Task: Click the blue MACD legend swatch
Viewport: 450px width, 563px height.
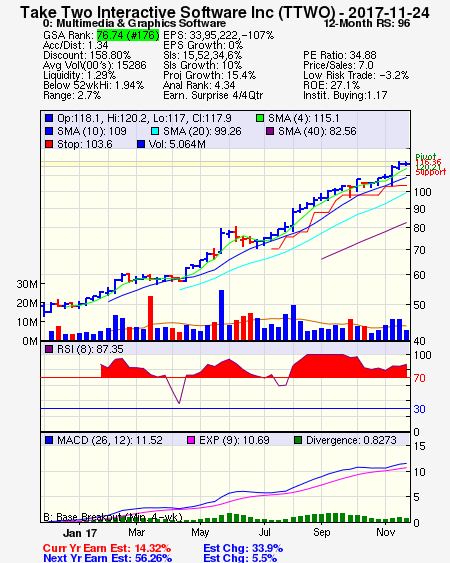Action: coord(49,440)
